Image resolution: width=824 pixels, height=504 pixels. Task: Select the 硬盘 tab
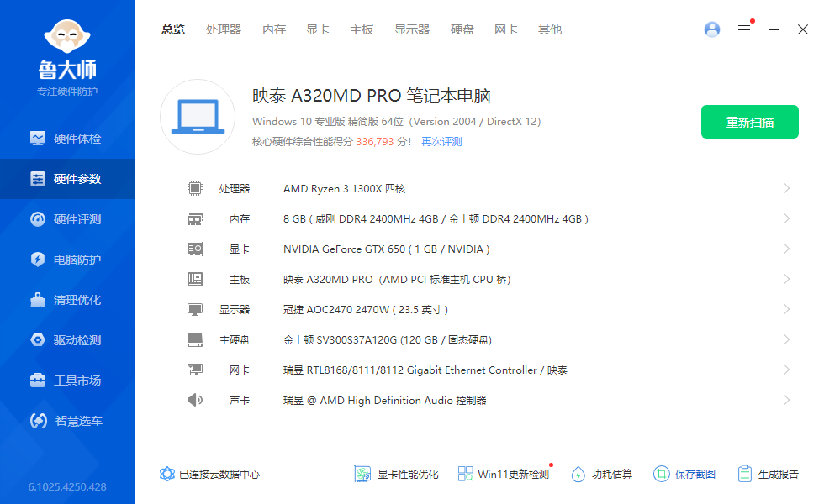click(x=462, y=30)
